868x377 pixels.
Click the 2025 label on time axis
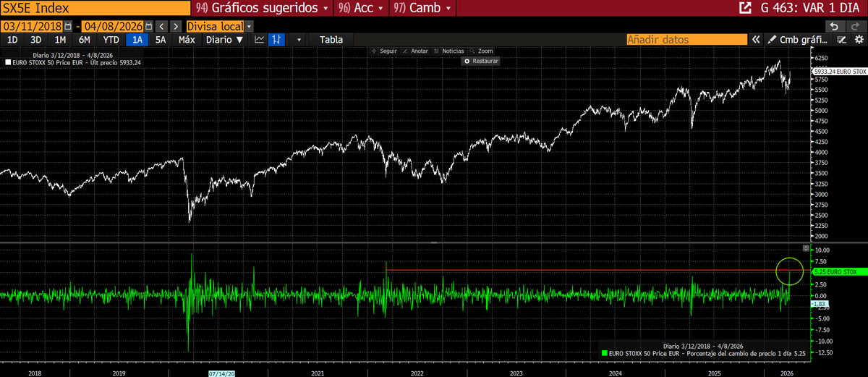point(714,373)
